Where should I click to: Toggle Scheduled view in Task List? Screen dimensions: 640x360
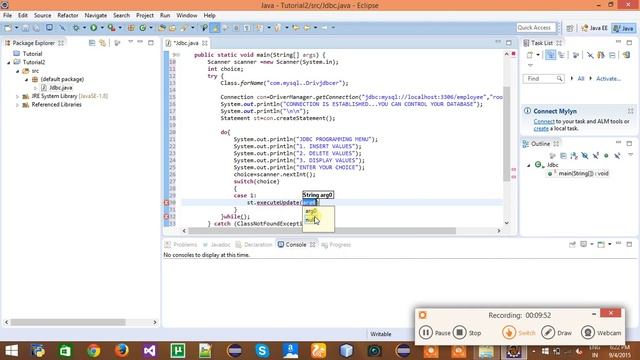562,55
